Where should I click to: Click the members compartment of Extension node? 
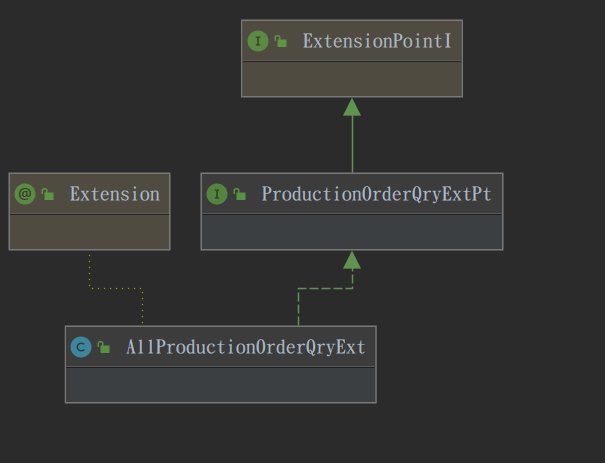click(90, 232)
